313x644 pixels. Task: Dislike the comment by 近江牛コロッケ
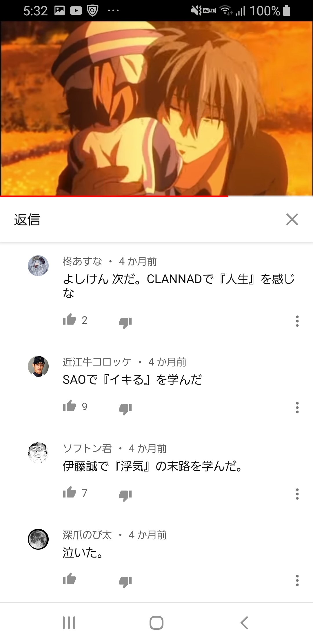[x=125, y=409]
